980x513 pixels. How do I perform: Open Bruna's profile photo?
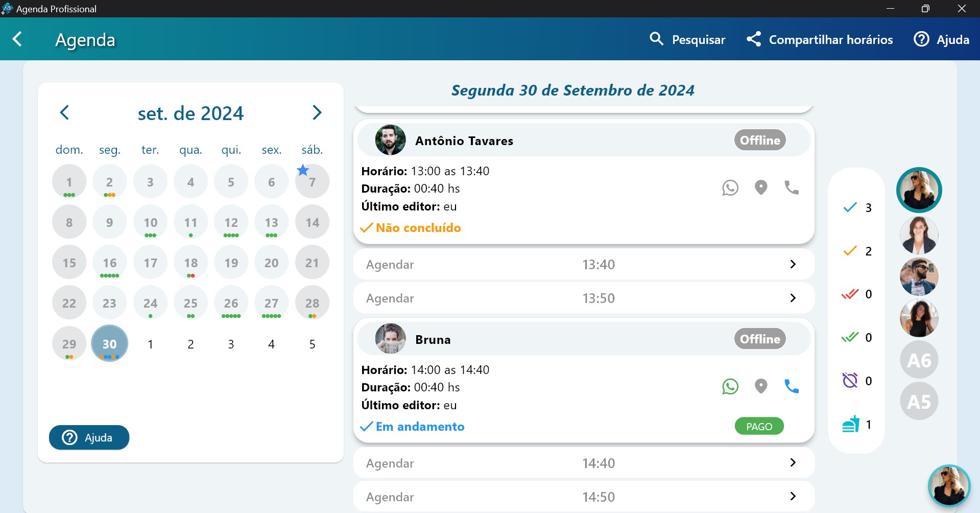(x=391, y=339)
